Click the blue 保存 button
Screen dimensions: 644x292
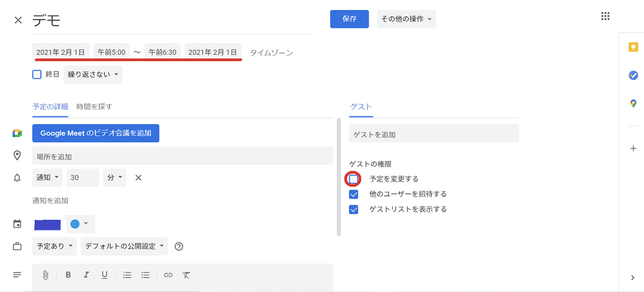pos(349,19)
